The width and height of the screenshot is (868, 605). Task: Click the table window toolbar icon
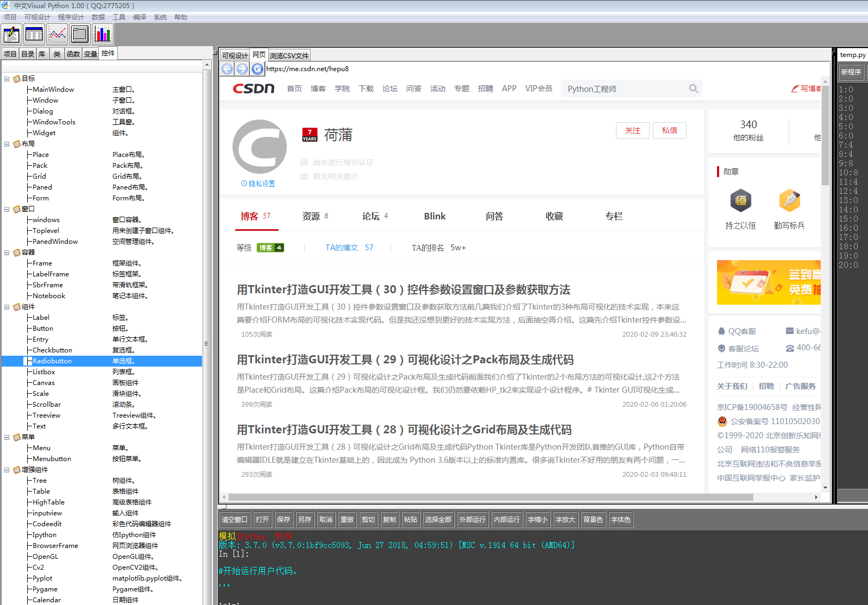click(x=34, y=34)
